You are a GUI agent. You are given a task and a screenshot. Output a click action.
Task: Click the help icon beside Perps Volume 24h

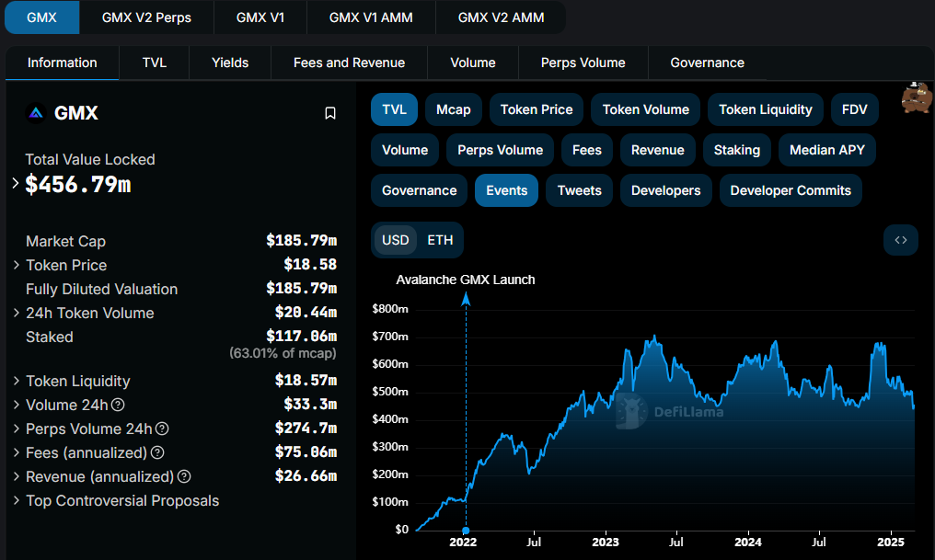(x=162, y=429)
